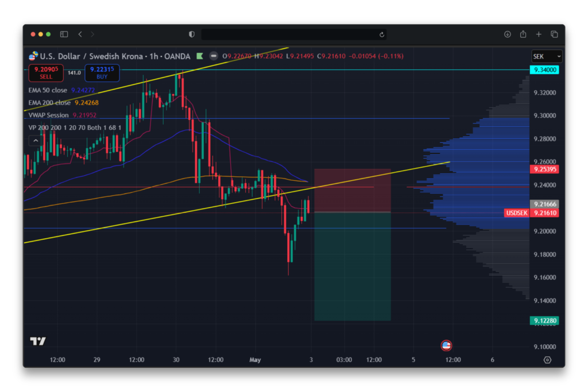Viewport: 588px width, 392px height.
Task: Click the 9.21666 gray price label
Action: 544,204
